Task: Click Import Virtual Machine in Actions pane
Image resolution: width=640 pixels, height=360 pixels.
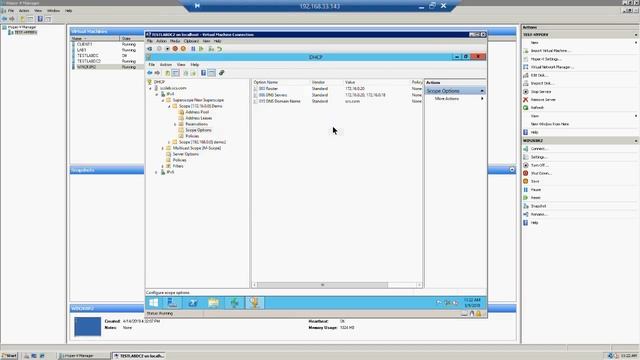Action: pos(550,51)
